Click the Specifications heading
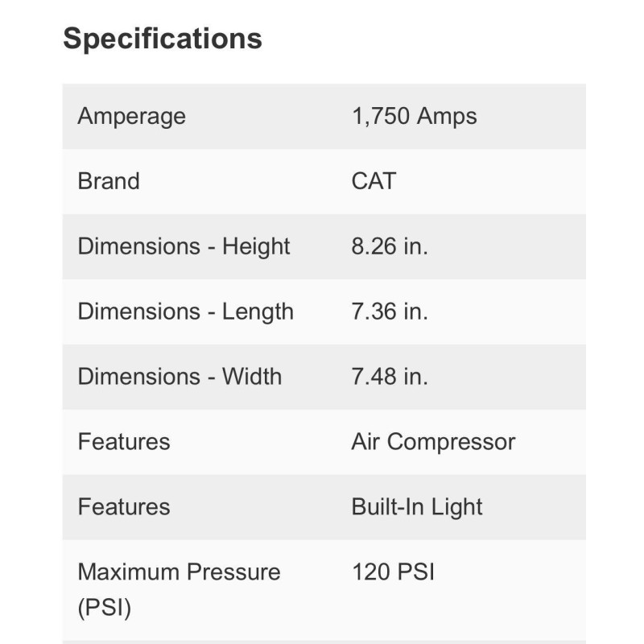The image size is (644, 644). click(163, 39)
